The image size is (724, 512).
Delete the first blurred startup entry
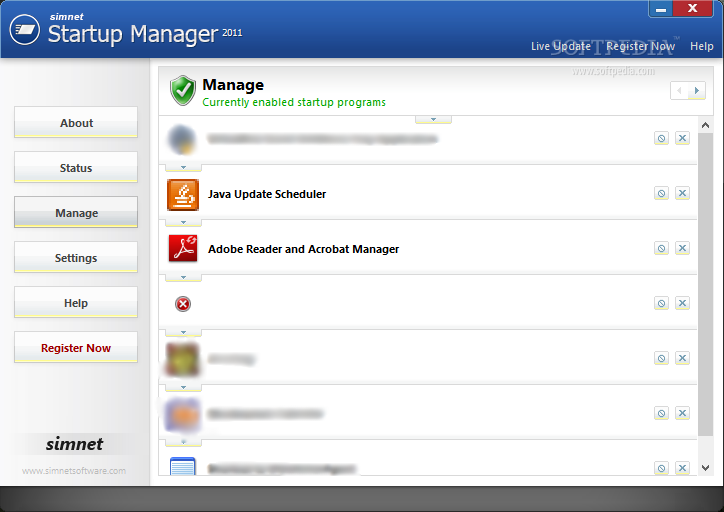[x=682, y=138]
